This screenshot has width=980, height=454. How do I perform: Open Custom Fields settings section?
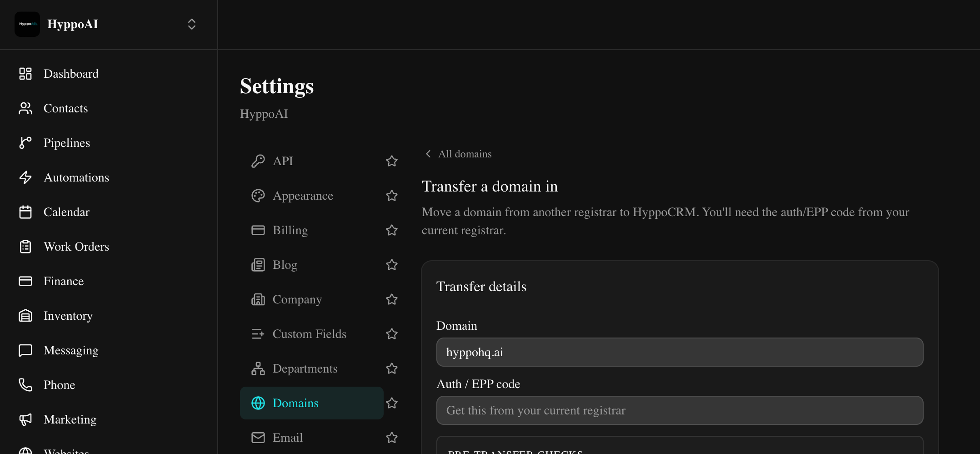pos(312,334)
